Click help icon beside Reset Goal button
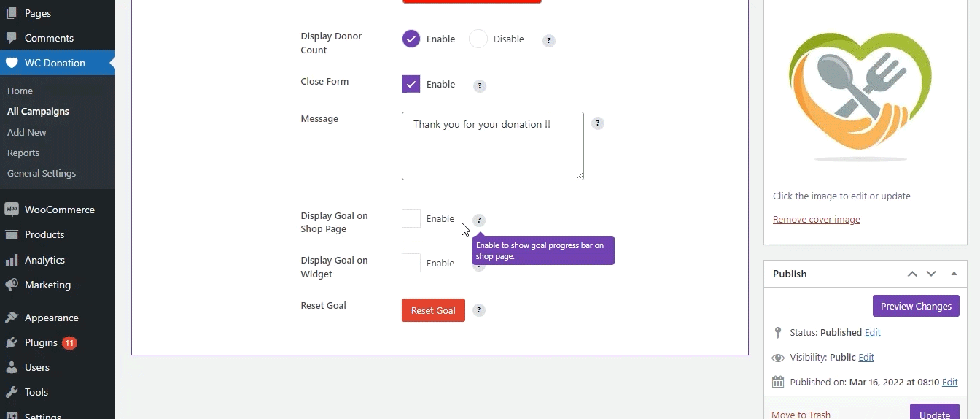The width and height of the screenshot is (980, 419). click(x=479, y=310)
